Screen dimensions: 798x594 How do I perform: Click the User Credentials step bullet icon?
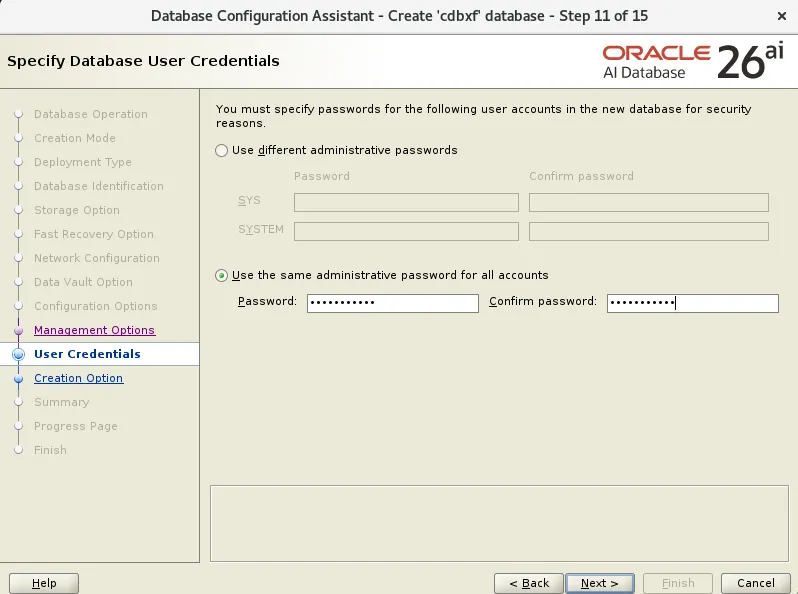(x=19, y=354)
